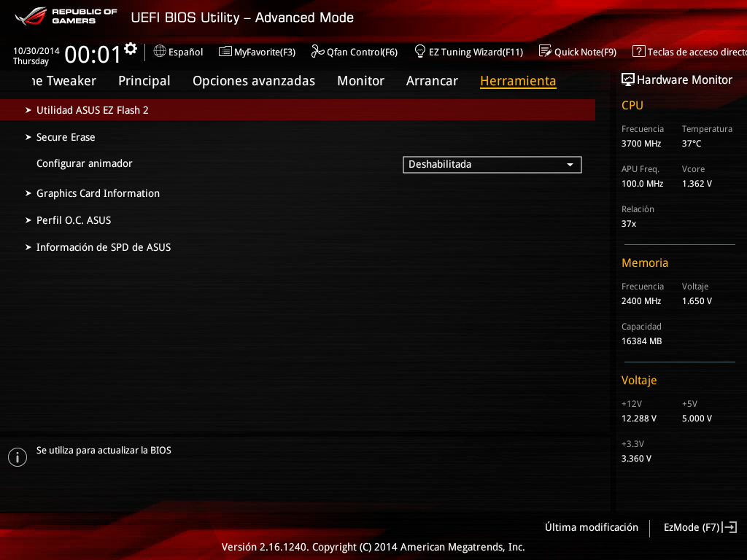Click the memory frequency value 2400 MHz
The width and height of the screenshot is (747, 560).
click(x=641, y=301)
